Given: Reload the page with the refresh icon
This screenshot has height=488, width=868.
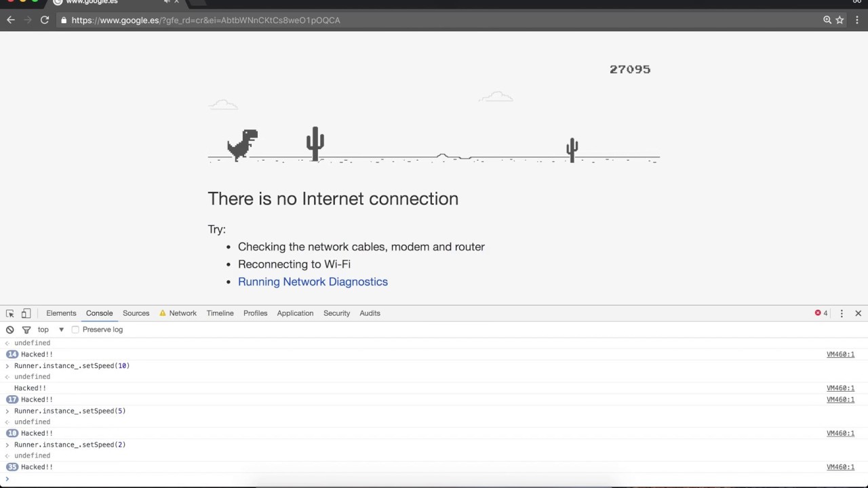Looking at the screenshot, I should point(45,20).
